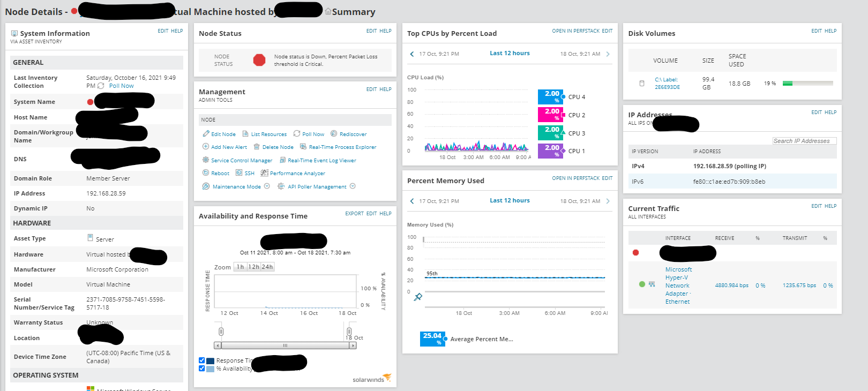The image size is (868, 391).
Task: Expand the Maintenance Mode dropdown arrow
Action: (x=267, y=186)
